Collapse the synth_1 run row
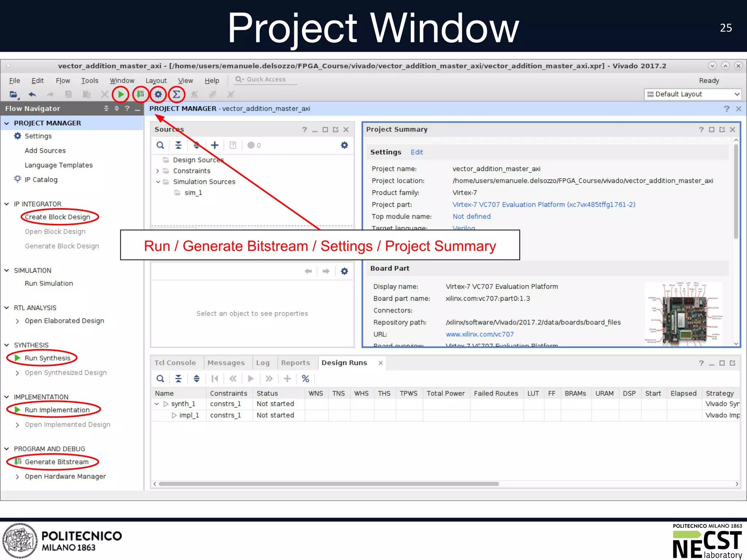747x560 pixels. coord(157,404)
